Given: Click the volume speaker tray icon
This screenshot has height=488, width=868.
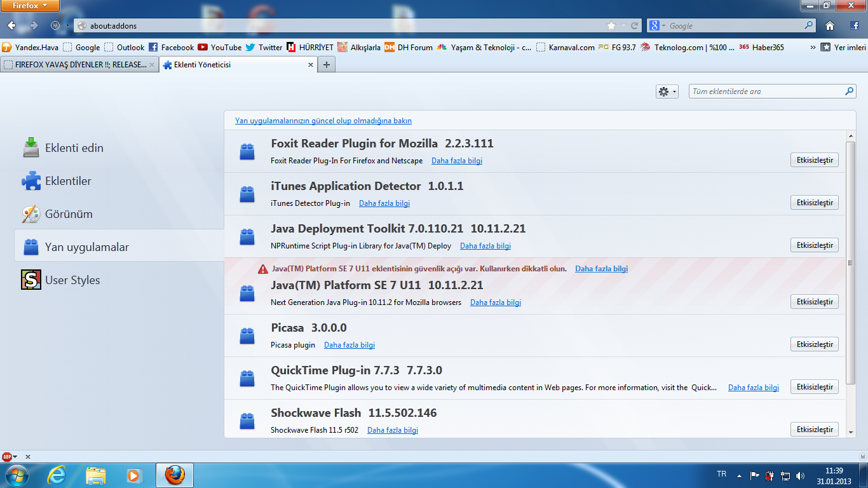Looking at the screenshot, I should (x=799, y=475).
